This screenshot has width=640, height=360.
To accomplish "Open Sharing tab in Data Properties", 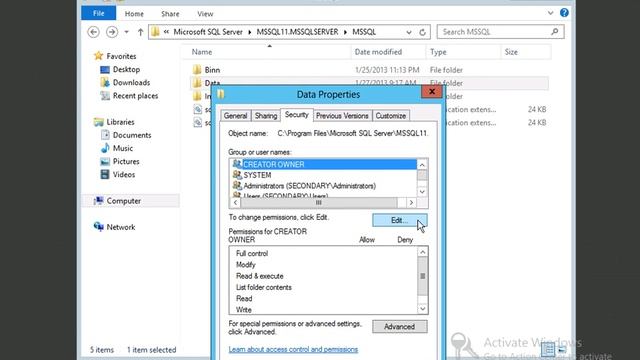I will point(266,116).
